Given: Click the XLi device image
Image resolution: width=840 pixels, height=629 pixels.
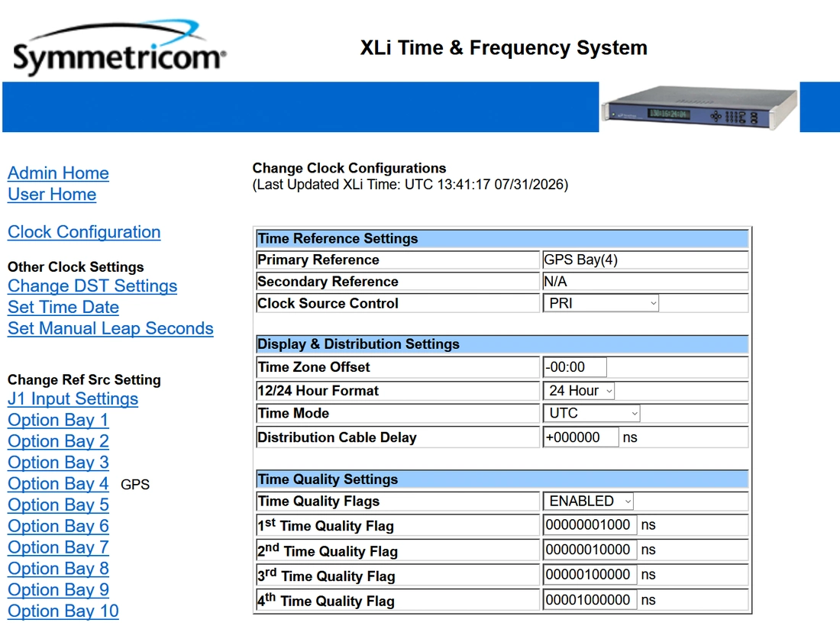Looking at the screenshot, I should point(699,107).
